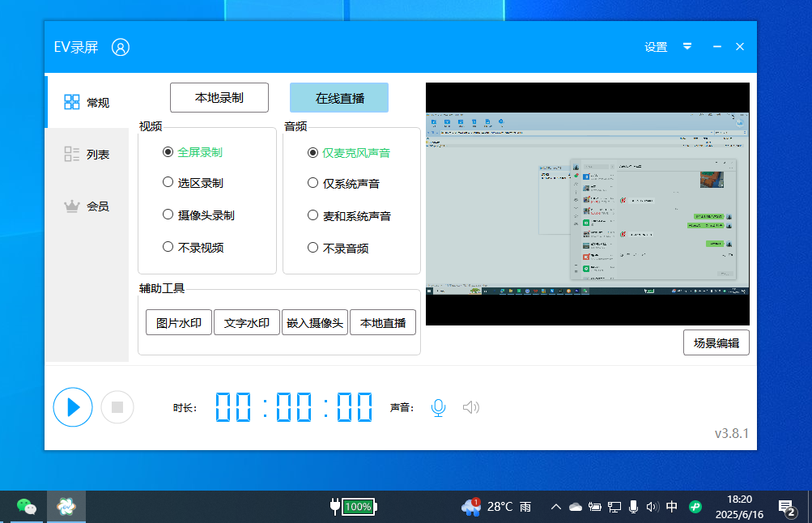812x523 pixels.
Task: Choose 全屏录制 video option
Action: coord(193,152)
